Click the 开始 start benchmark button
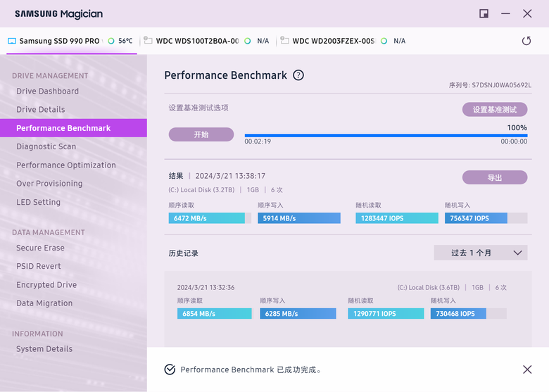Image resolution: width=549 pixels, height=392 pixels. (x=201, y=134)
